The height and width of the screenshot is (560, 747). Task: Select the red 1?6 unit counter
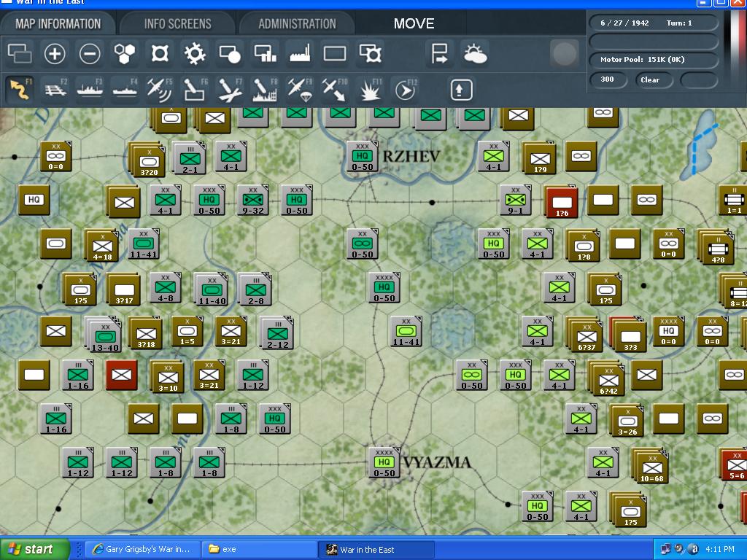pos(561,201)
